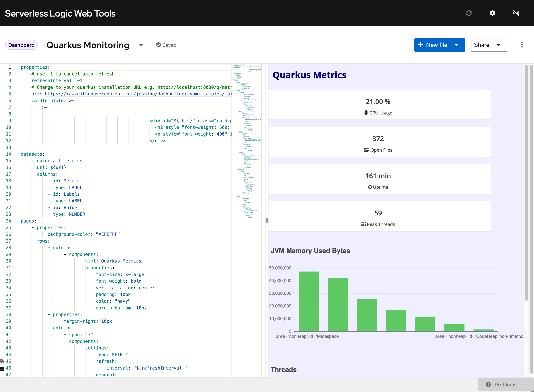Screen dimensions: 534x392
Task: Expand the Quarkus Monitoring file name dropdown
Action: (x=141, y=45)
